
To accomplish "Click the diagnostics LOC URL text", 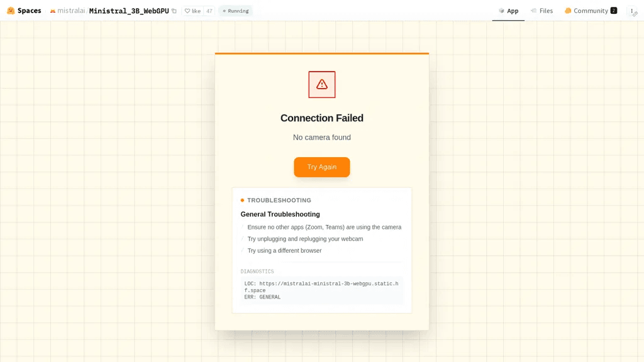I will click(x=321, y=287).
